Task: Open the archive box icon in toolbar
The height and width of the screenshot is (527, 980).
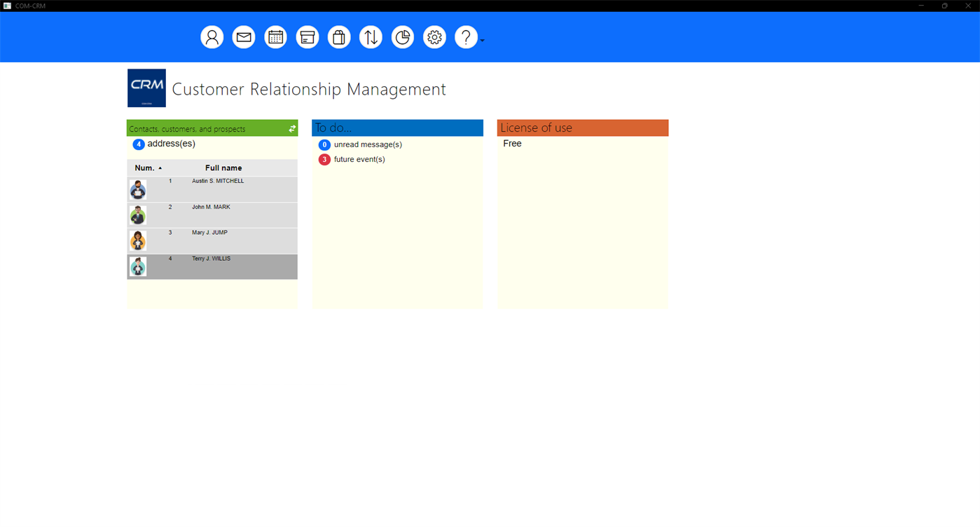Action: tap(307, 36)
